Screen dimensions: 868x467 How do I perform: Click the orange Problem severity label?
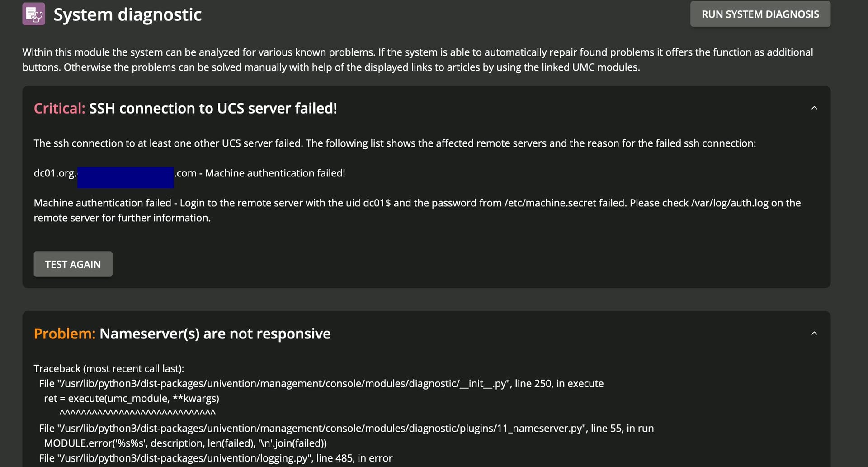click(x=65, y=334)
